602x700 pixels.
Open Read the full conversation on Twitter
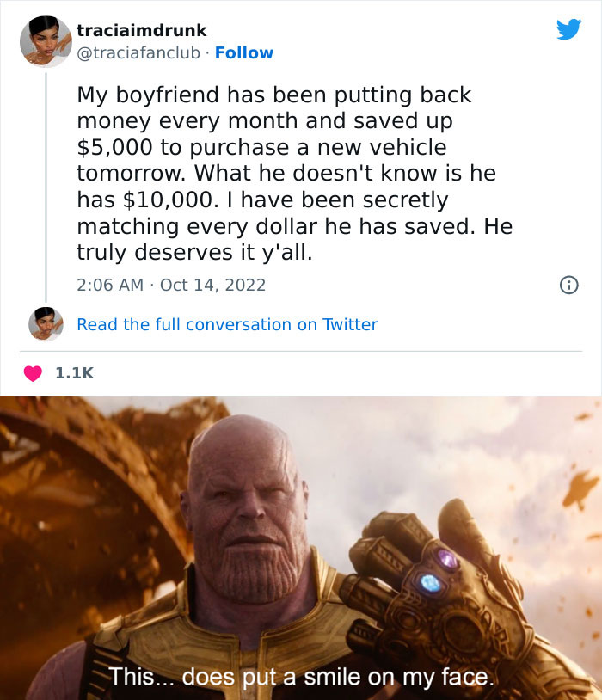[227, 324]
